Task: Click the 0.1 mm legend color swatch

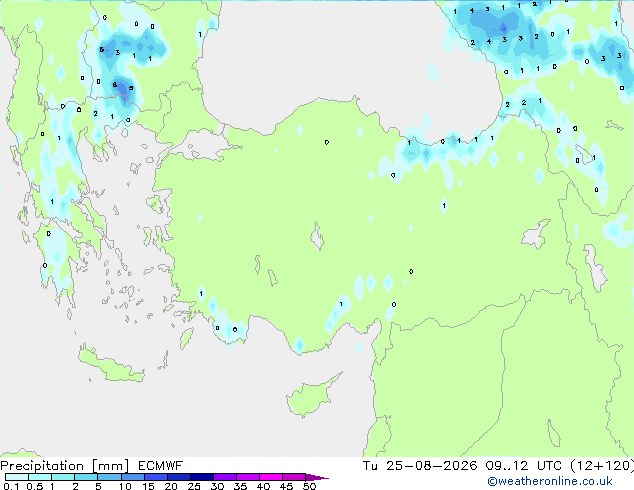Action: (17, 477)
